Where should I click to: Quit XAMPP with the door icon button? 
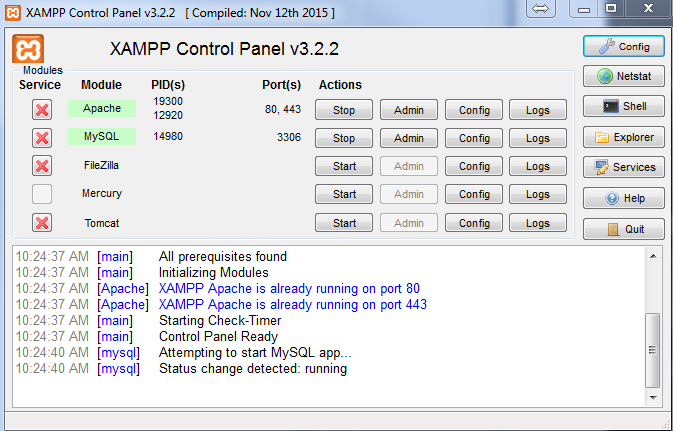point(624,229)
